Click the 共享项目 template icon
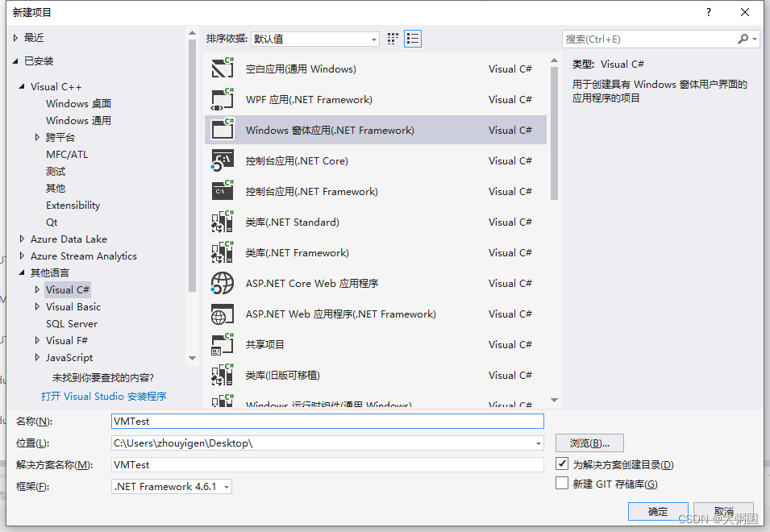The height and width of the screenshot is (532, 770). point(223,344)
